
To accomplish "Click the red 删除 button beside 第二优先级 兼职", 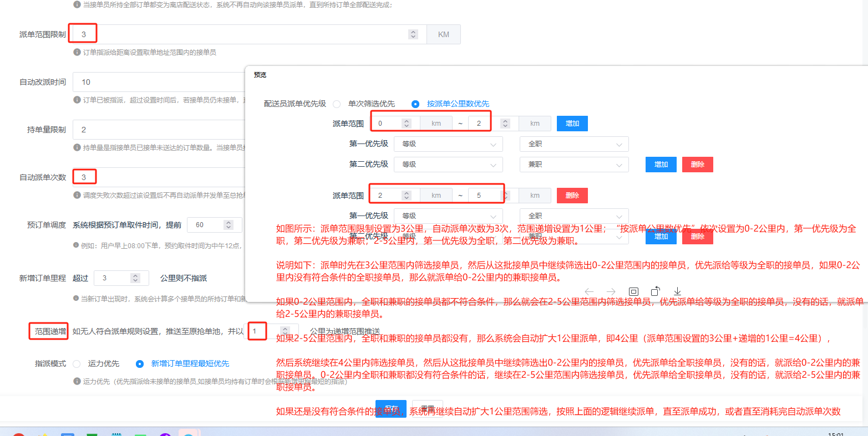I will coord(698,165).
